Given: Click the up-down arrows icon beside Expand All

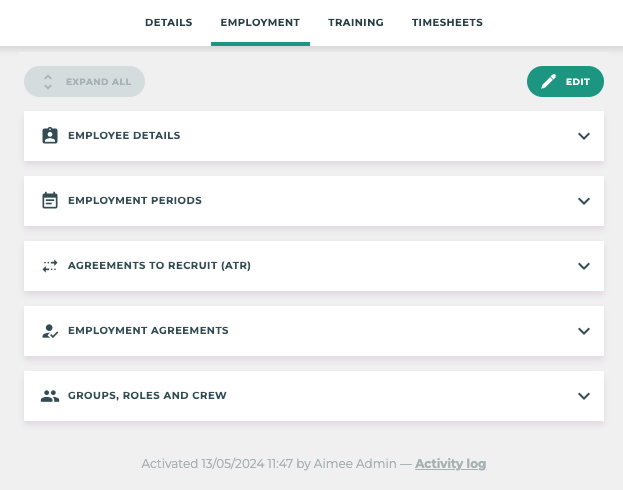Looking at the screenshot, I should click(48, 82).
